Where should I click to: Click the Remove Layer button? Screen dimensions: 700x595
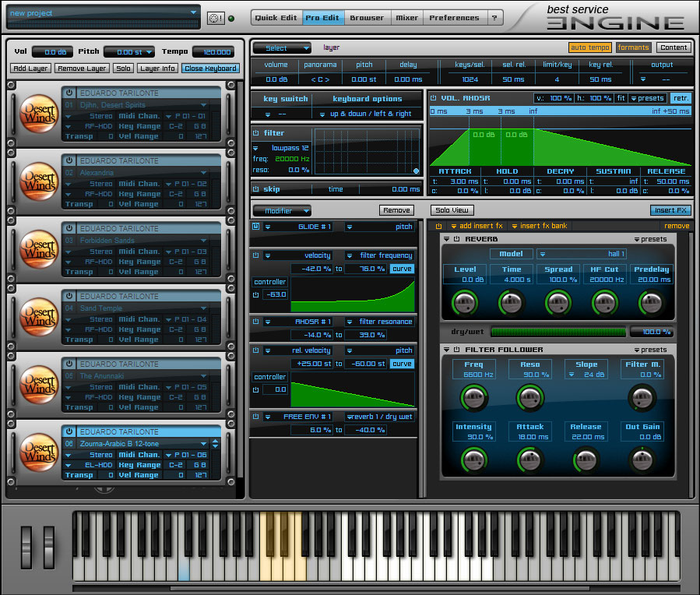82,69
